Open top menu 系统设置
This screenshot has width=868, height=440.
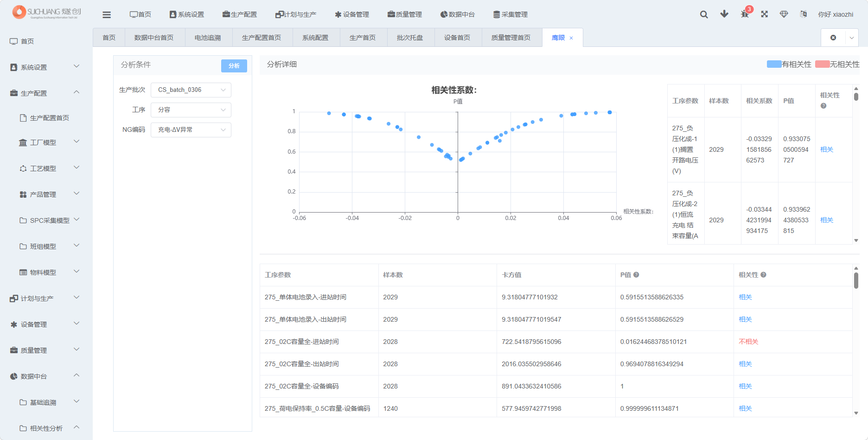pos(187,14)
